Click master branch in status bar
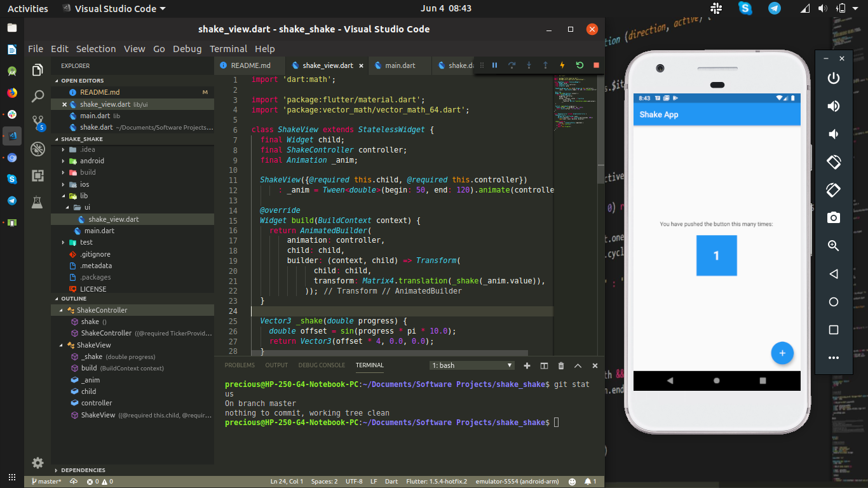The width and height of the screenshot is (868, 488). point(48,482)
